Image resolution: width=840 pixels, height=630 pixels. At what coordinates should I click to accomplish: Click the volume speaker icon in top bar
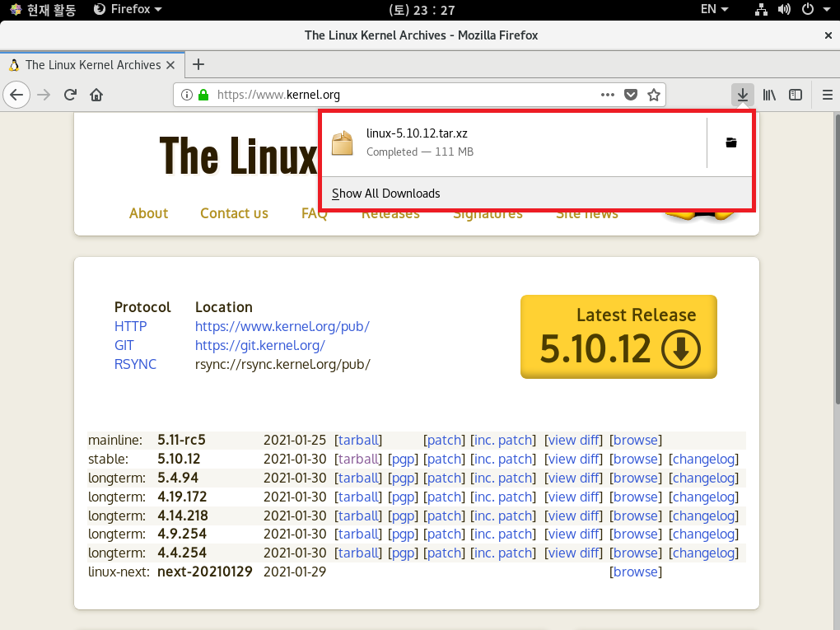pyautogui.click(x=784, y=10)
